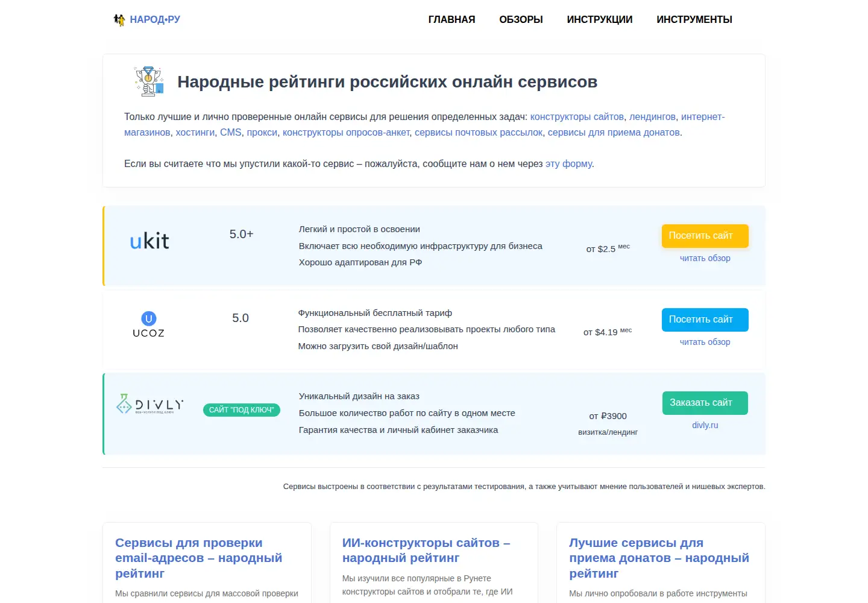Click the от ₽3900 price
Viewport: 868px width, 603px height.
coord(608,416)
